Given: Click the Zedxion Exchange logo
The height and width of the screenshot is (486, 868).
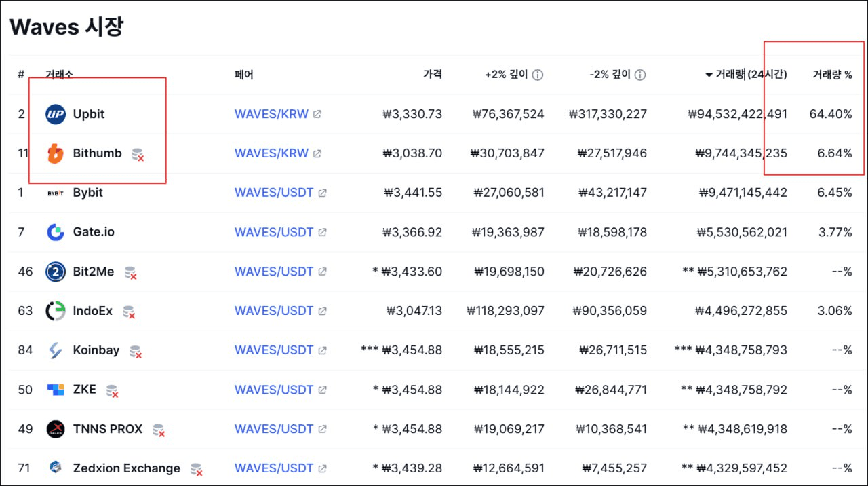Looking at the screenshot, I should (x=56, y=468).
